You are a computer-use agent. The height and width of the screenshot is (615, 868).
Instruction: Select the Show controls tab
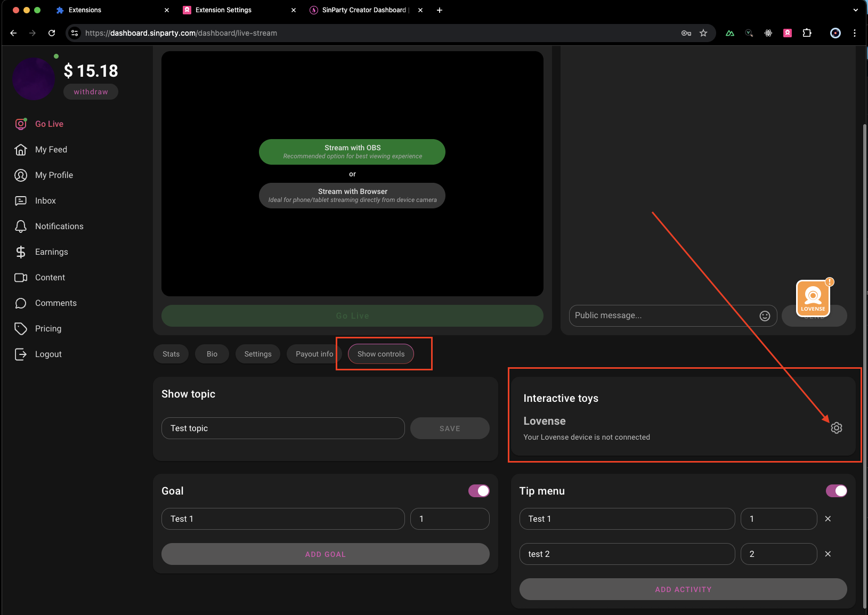[380, 354]
